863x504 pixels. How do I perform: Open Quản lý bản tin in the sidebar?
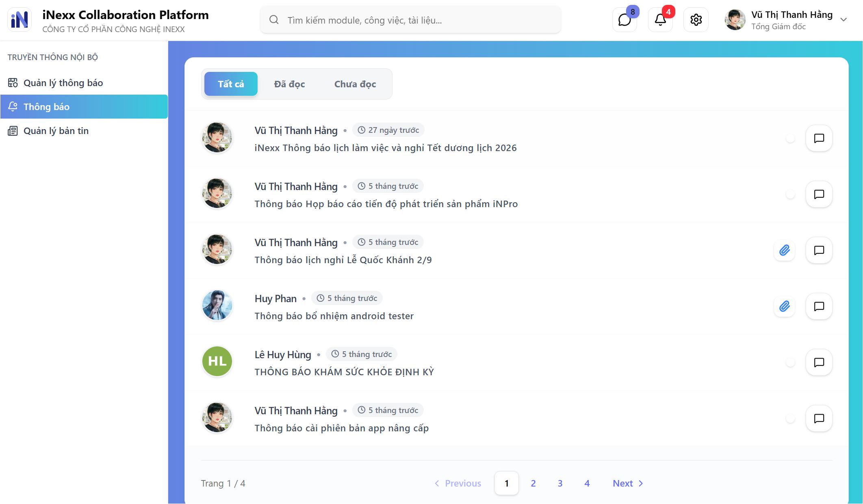(56, 131)
